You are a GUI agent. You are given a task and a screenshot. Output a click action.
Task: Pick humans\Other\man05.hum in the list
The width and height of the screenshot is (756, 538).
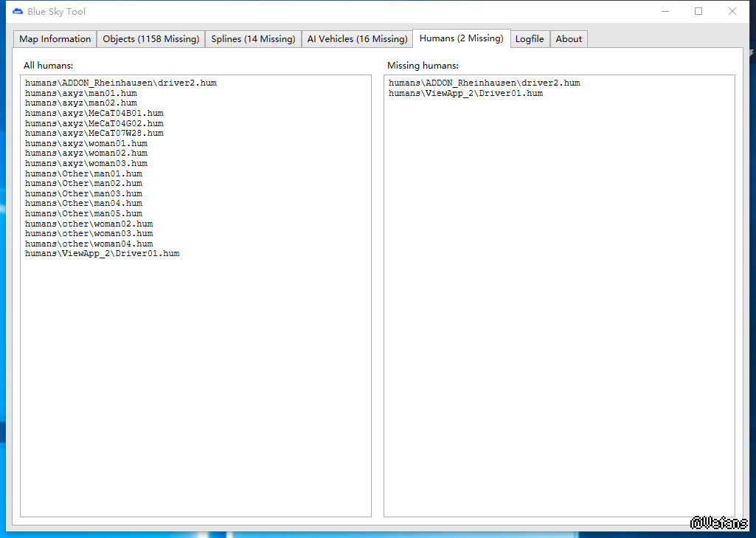[x=83, y=214]
